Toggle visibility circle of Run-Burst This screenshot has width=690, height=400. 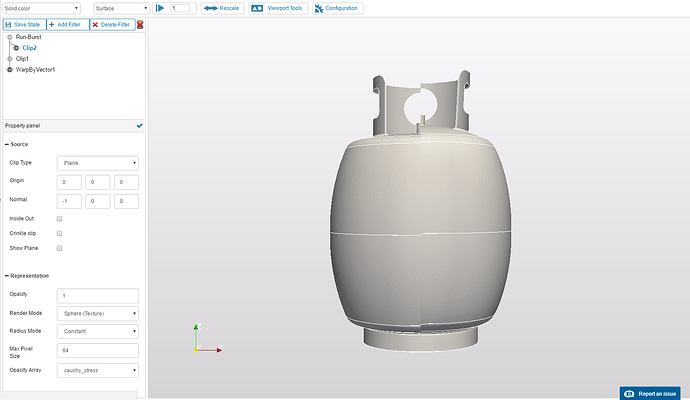pos(10,36)
